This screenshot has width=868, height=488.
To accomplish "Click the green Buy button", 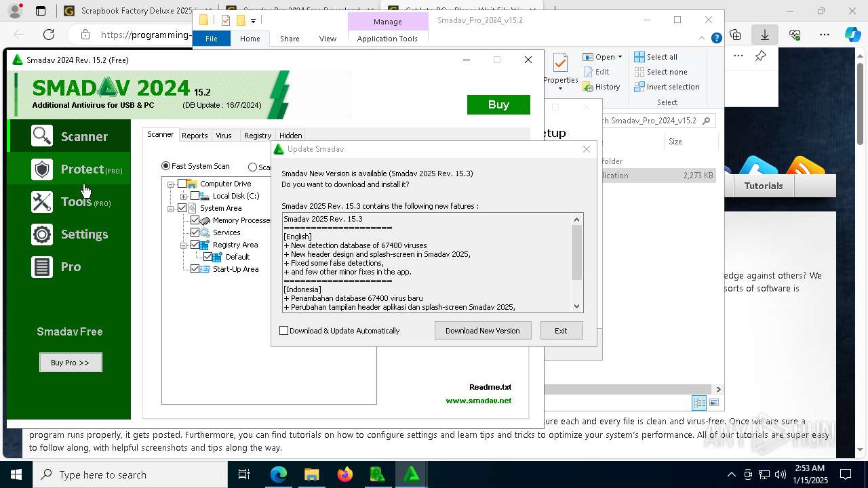I will point(498,104).
